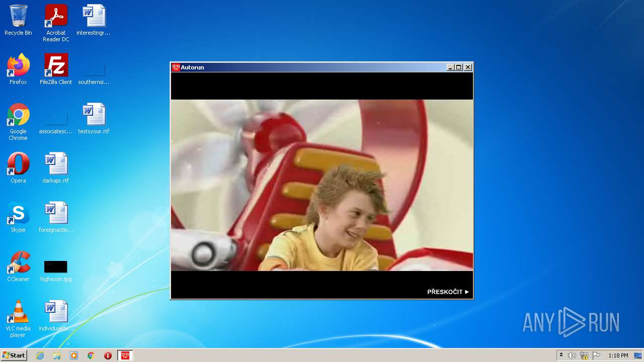
Task: Open the clock showing 1:18 PM
Action: pos(618,355)
